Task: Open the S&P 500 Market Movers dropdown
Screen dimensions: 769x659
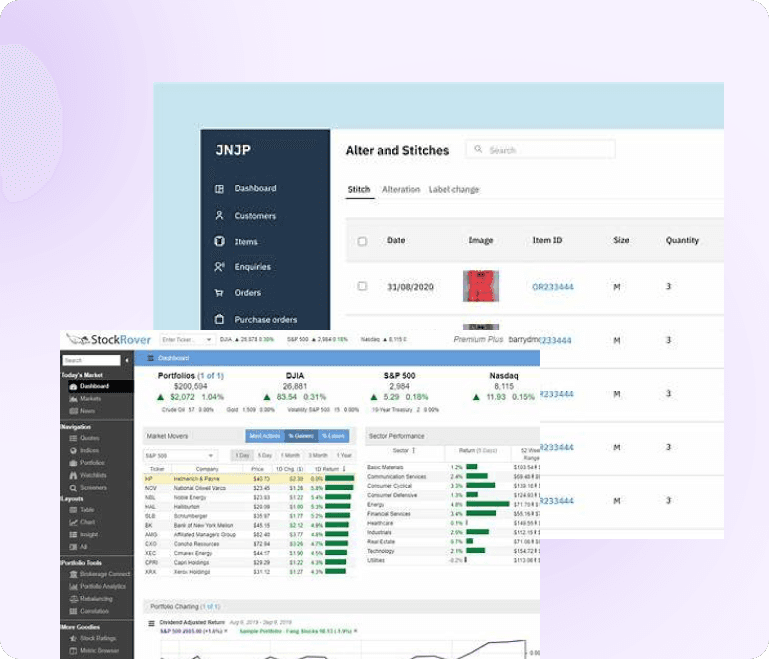Action: tap(180, 456)
